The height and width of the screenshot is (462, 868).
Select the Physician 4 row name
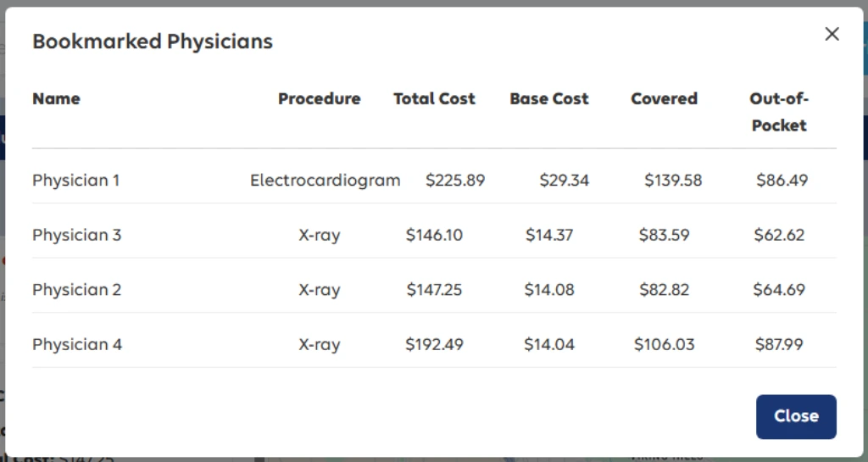77,344
